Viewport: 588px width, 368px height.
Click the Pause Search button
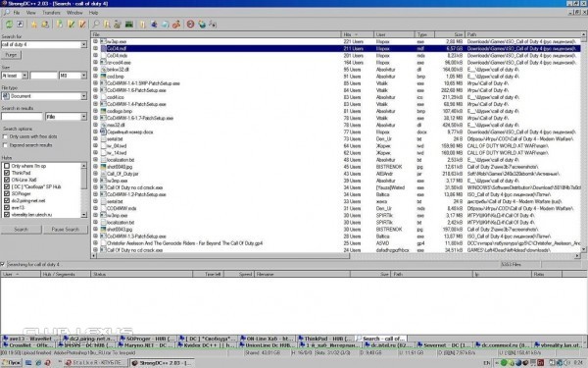[x=66, y=229]
